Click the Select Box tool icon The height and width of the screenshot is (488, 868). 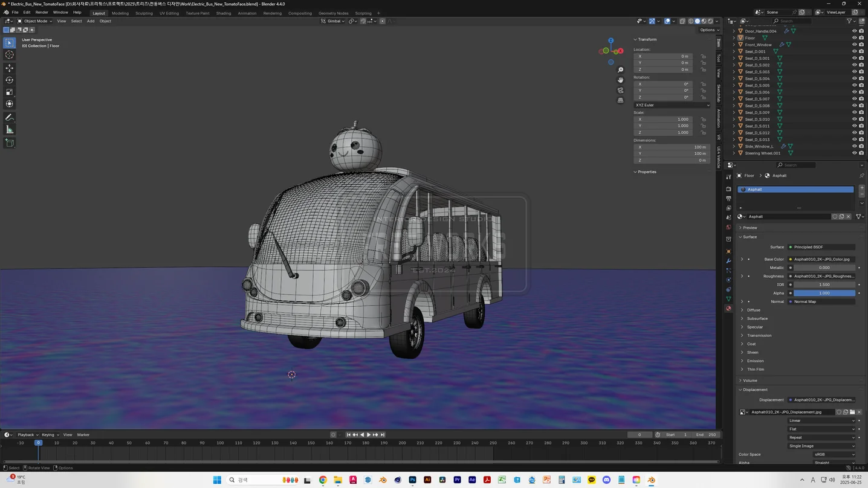[10, 43]
